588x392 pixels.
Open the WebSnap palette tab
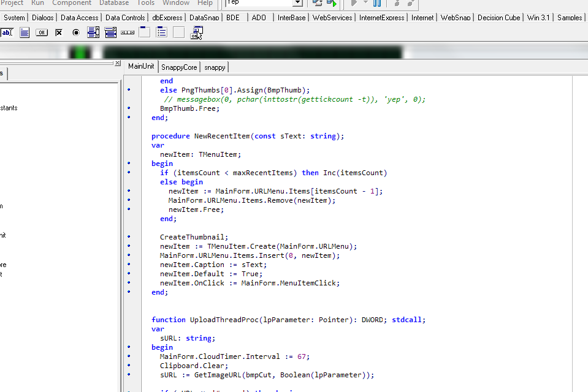tap(456, 18)
